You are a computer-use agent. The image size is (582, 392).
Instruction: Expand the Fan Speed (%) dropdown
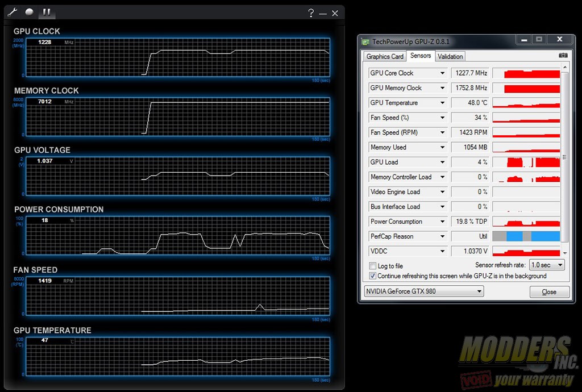point(442,118)
